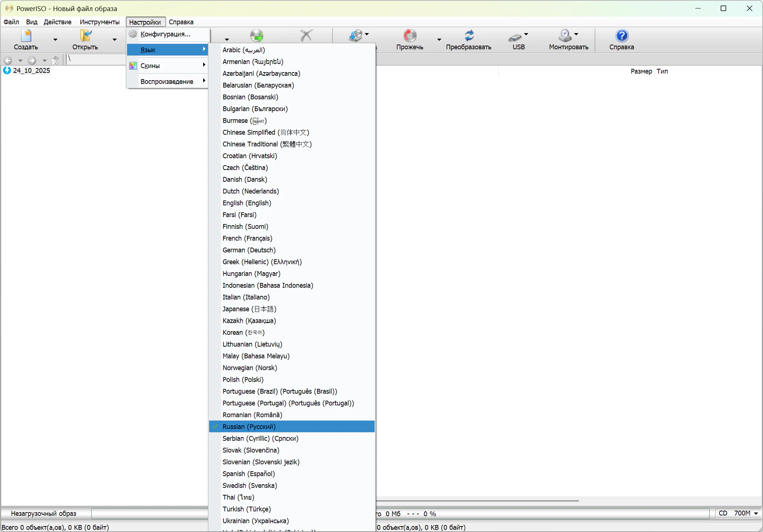
Task: Click the Монтировать mount icon
Action: [x=565, y=36]
